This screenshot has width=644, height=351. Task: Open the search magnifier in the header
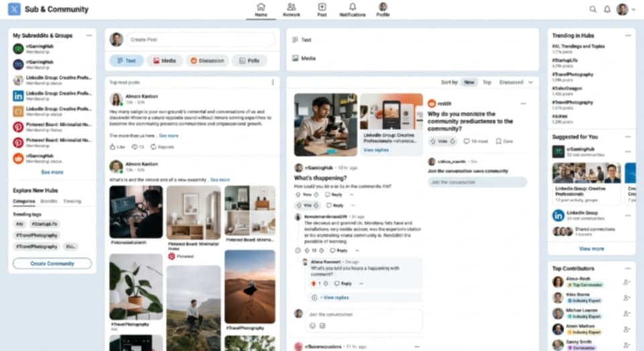tap(592, 9)
